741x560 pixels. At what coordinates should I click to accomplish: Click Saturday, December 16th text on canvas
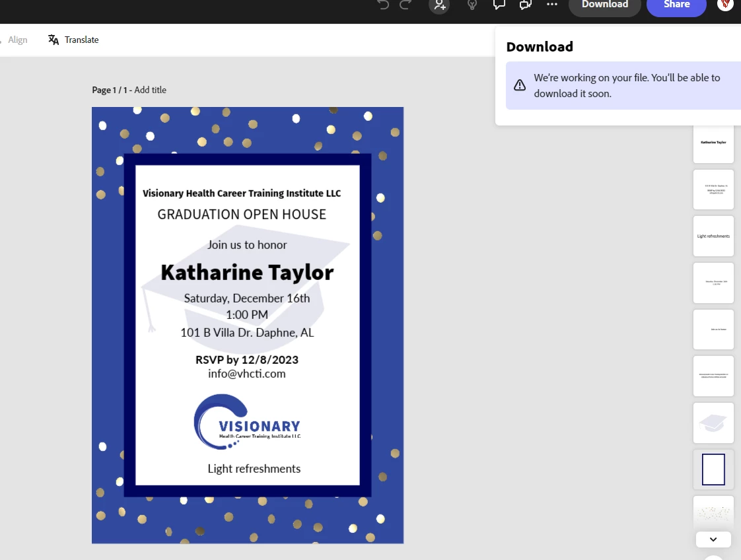coord(247,298)
